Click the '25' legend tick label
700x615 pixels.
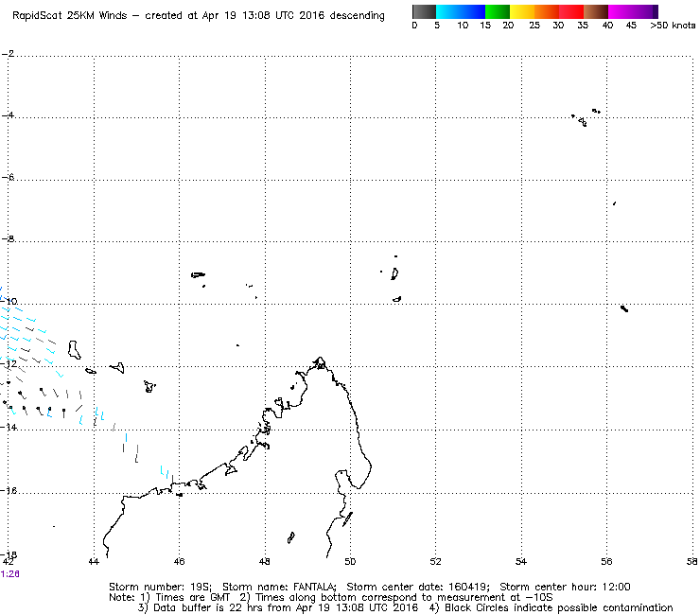pyautogui.click(x=534, y=26)
